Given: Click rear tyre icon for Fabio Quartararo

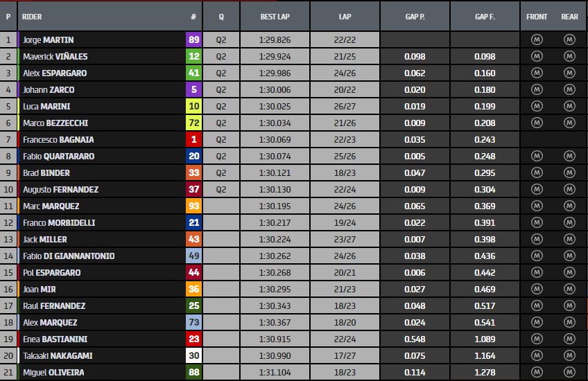Looking at the screenshot, I should [x=569, y=156].
